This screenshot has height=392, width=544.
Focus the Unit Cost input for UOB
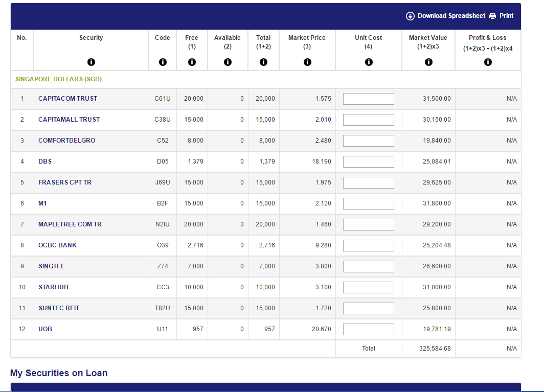368,329
